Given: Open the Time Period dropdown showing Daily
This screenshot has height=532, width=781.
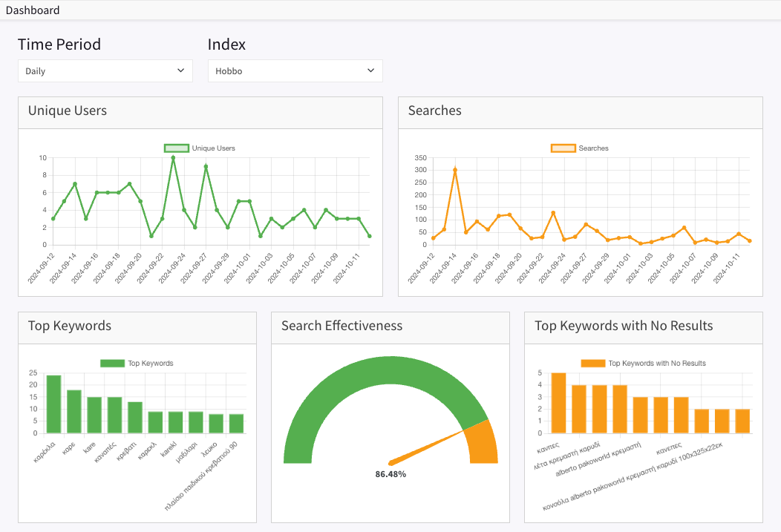Looking at the screenshot, I should [105, 70].
